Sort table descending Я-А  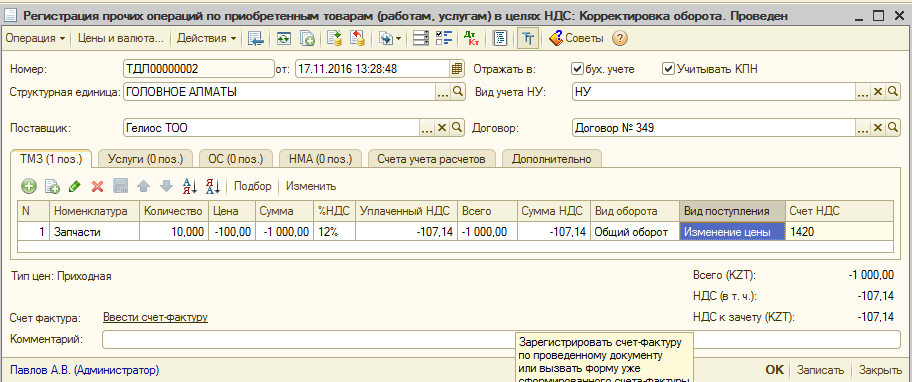212,187
